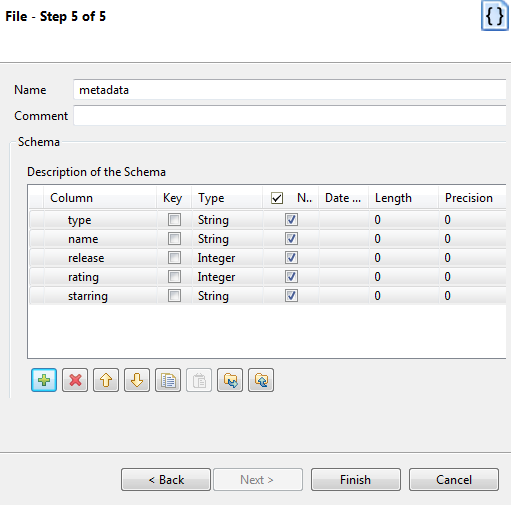Screen dimensions: 511x505
Task: Click the Back button
Action: [166, 480]
